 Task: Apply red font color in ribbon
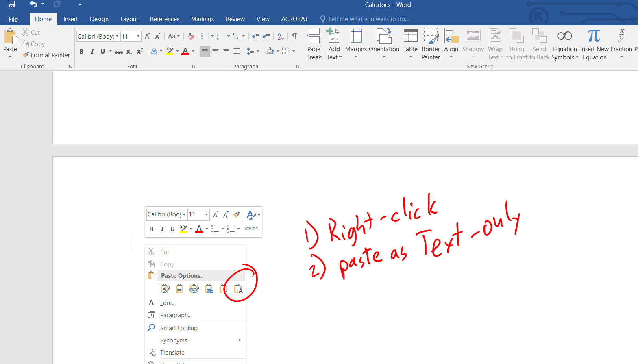[185, 51]
